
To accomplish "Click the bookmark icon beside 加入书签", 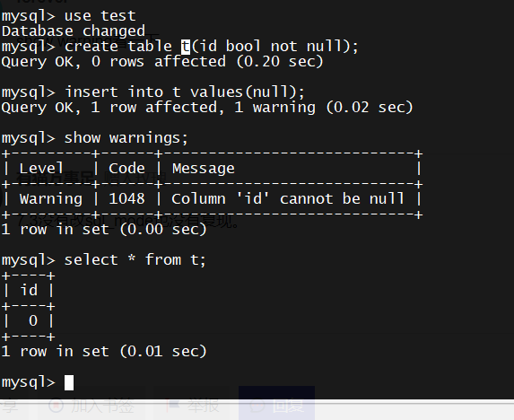I will pyautogui.click(x=56, y=406).
